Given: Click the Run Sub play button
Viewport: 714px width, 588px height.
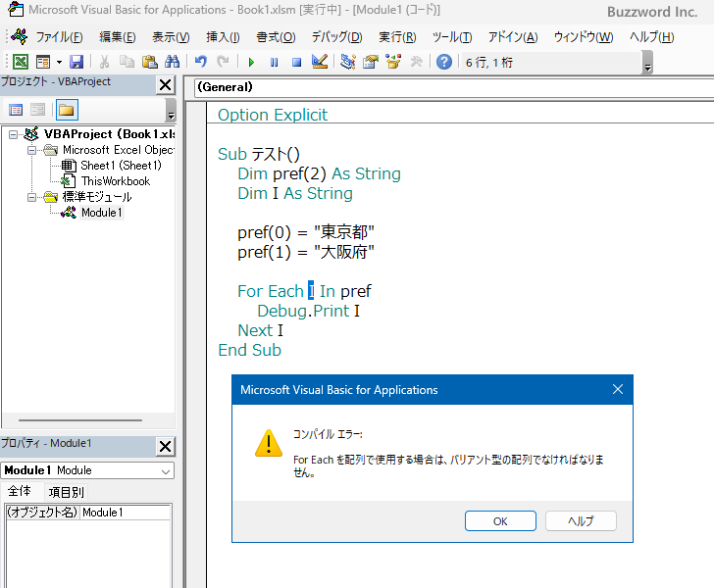Looking at the screenshot, I should coord(251,62).
